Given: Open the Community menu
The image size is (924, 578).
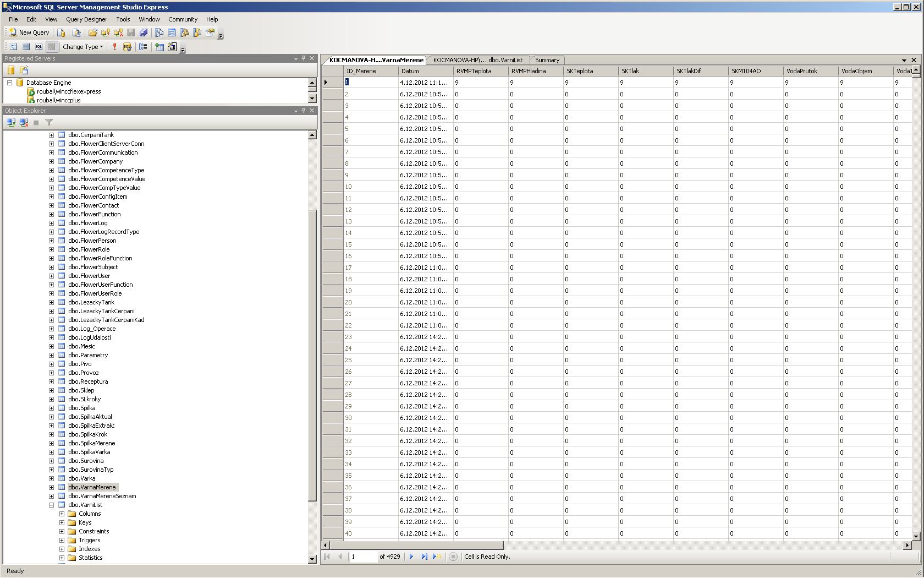Looking at the screenshot, I should (183, 19).
